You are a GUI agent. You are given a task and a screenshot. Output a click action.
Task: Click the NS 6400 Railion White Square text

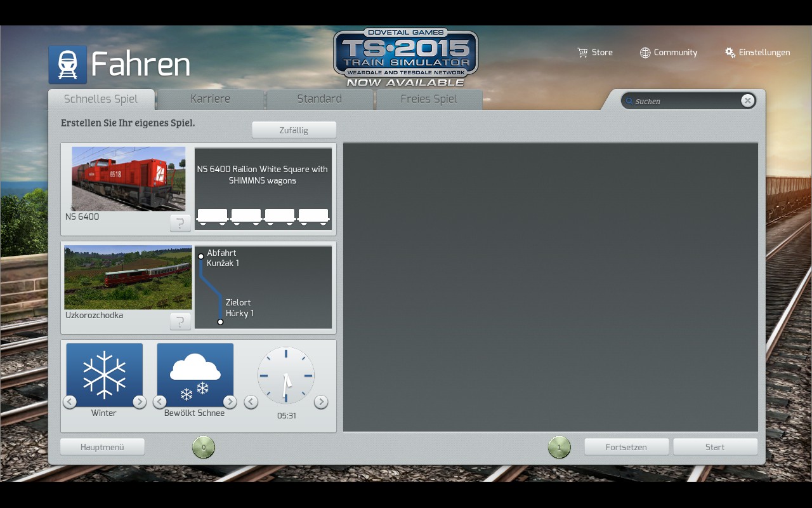(x=263, y=175)
